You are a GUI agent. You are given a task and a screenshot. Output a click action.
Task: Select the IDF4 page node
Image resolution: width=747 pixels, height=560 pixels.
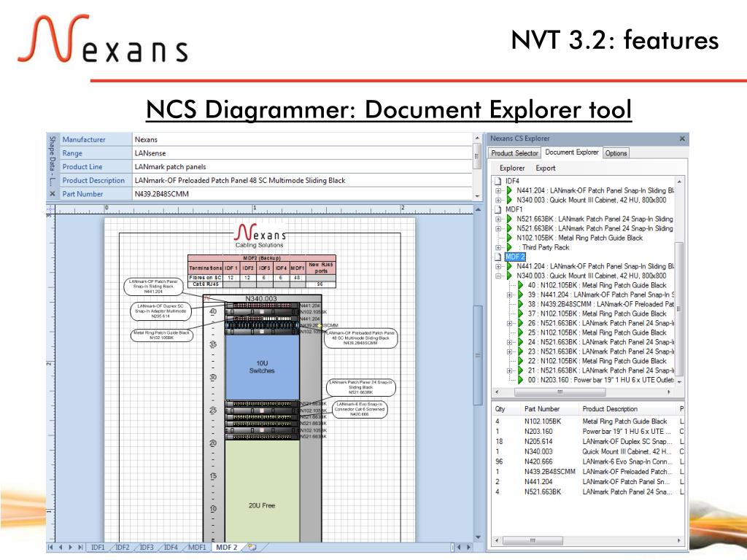512,181
